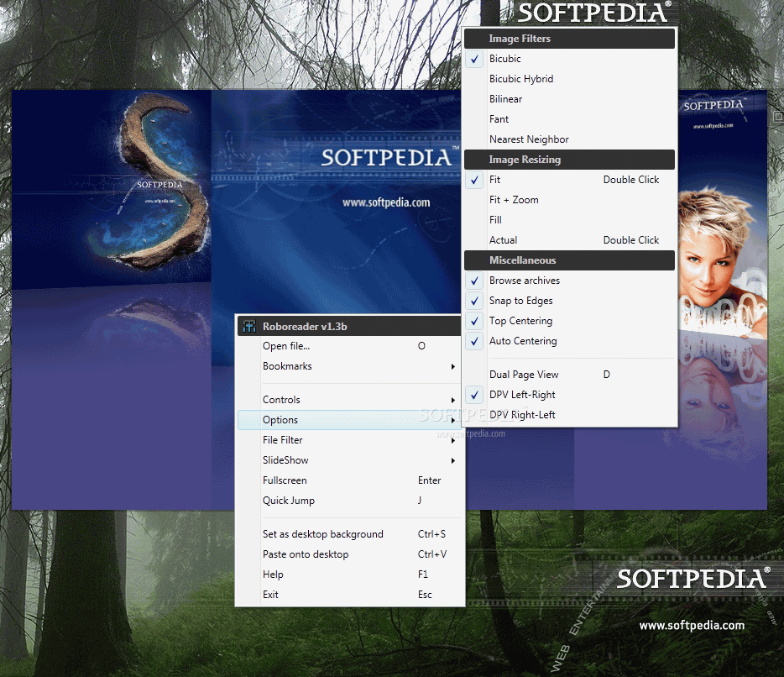Click the Image Filters section header
This screenshot has height=677, width=784.
pos(569,39)
